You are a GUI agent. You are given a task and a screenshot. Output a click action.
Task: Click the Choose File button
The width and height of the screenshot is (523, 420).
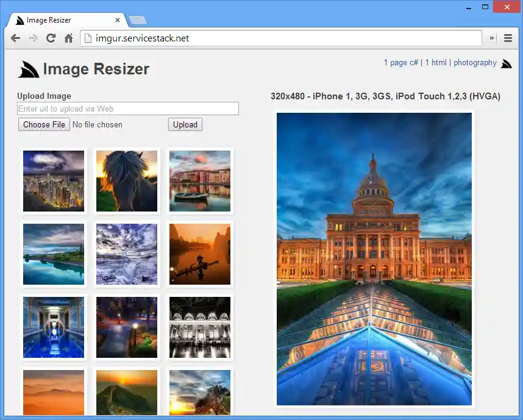coord(44,124)
